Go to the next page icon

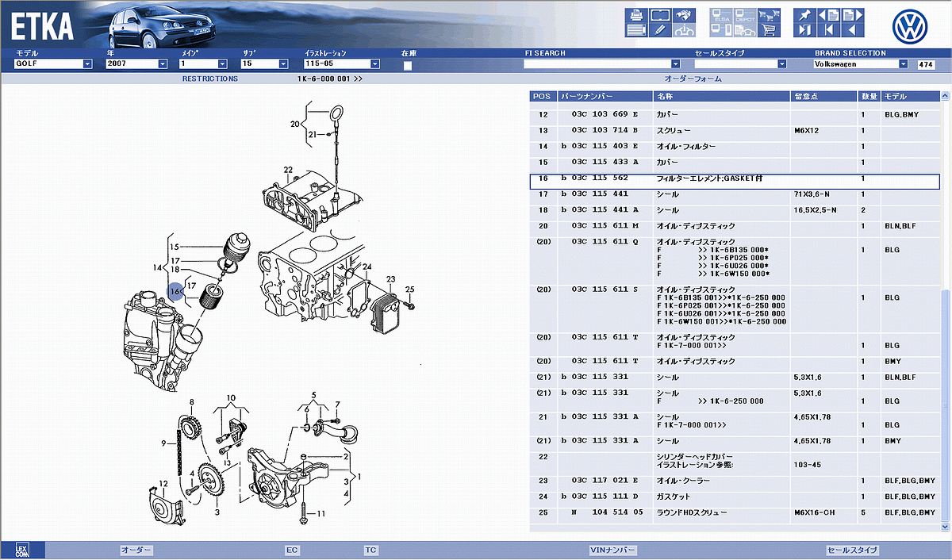(851, 14)
